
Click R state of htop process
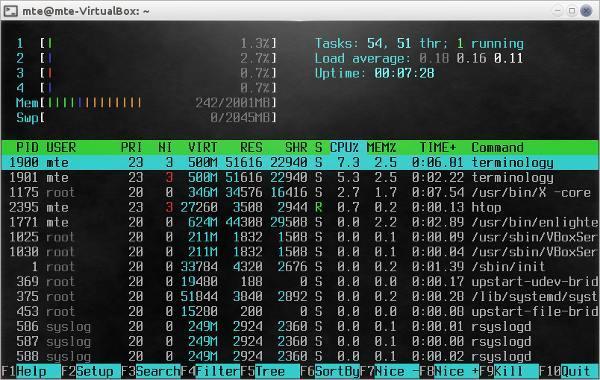318,207
